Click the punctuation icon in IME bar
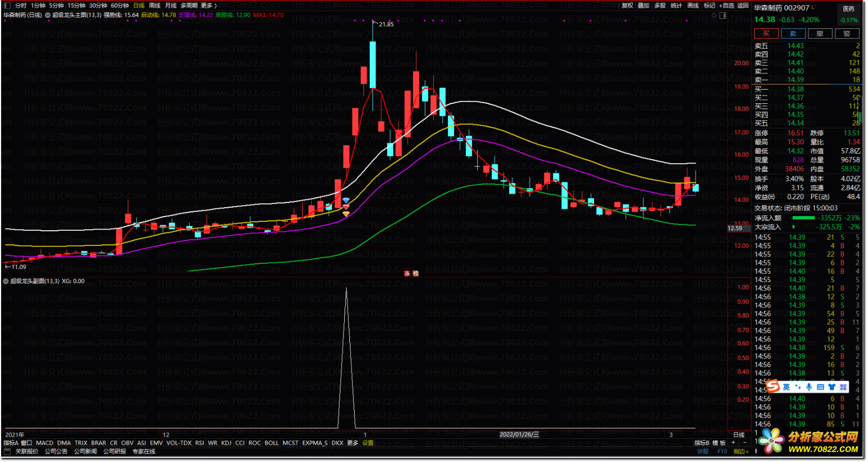The height and width of the screenshot is (462, 868). point(798,387)
